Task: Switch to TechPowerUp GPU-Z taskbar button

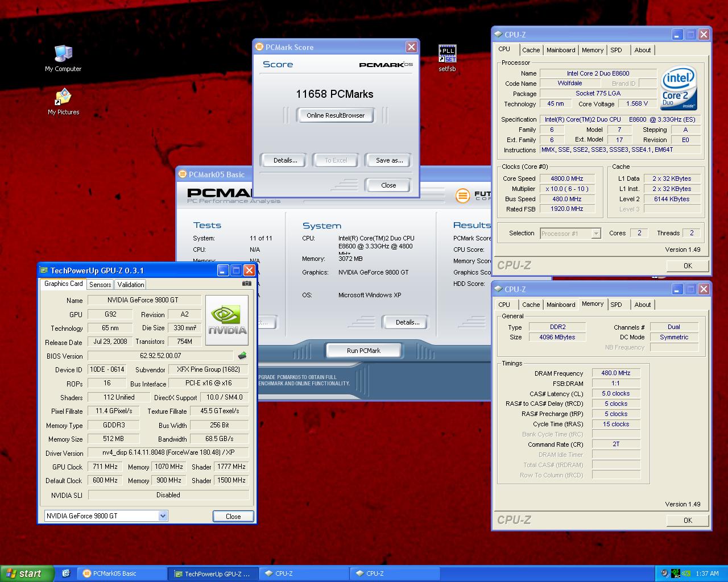Action: point(213,574)
